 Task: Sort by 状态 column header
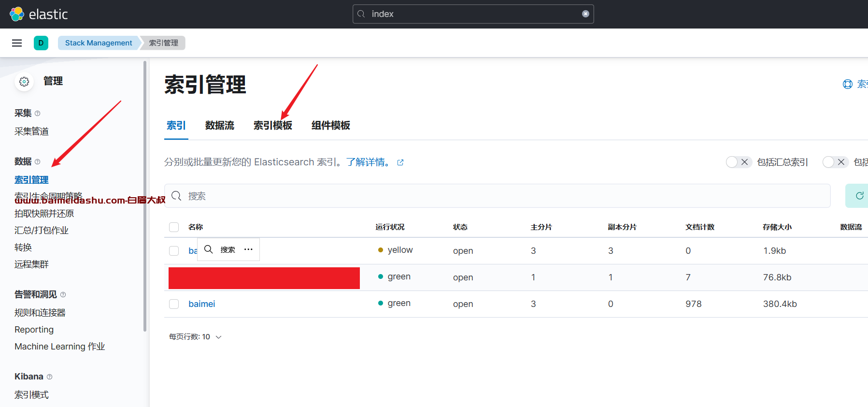[x=460, y=227]
